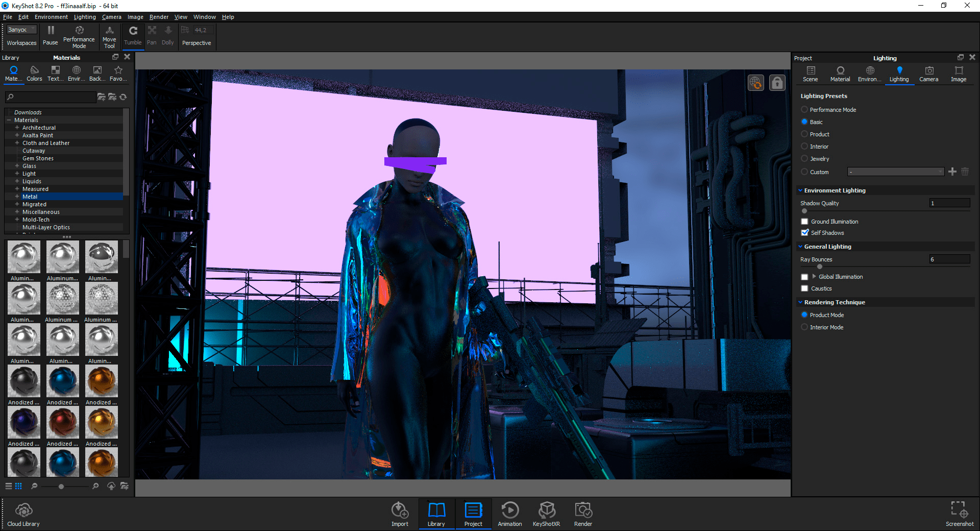Select the Tumble camera tool
Image resolution: width=980 pixels, height=531 pixels.
coord(133,36)
